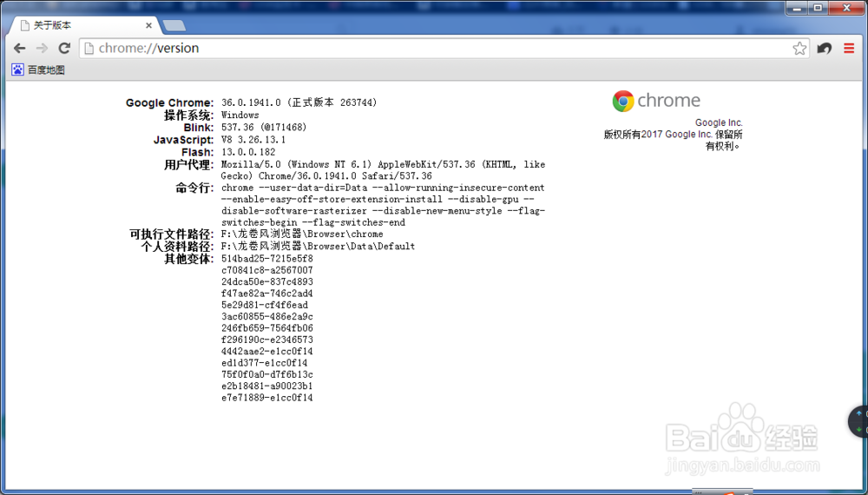Click variation e2b18481-a90023b1
This screenshot has width=868, height=495.
[x=266, y=386]
